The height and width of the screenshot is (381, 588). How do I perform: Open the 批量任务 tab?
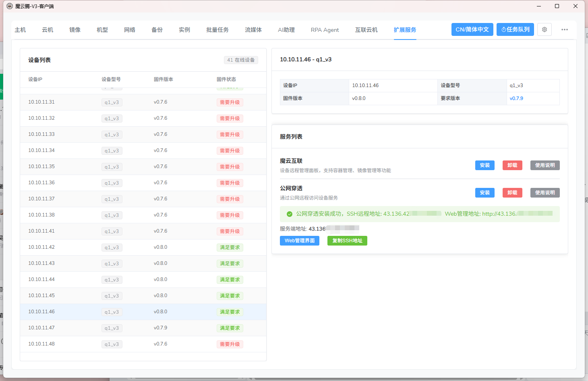[217, 30]
